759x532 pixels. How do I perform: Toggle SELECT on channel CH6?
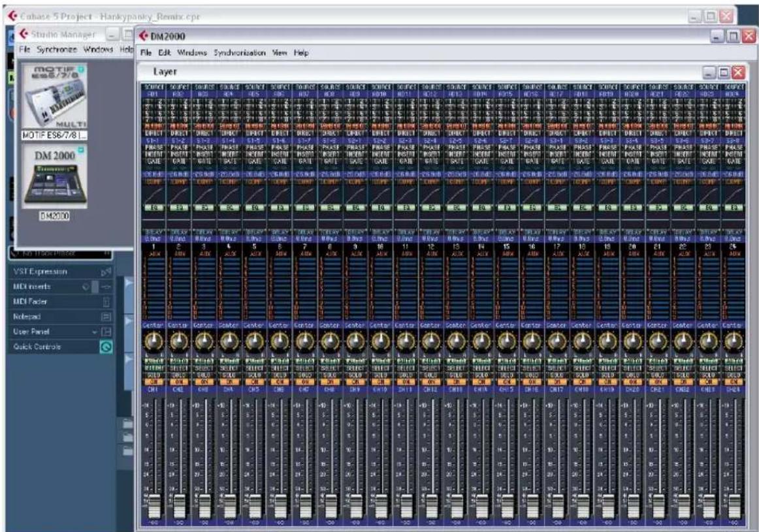click(x=280, y=369)
